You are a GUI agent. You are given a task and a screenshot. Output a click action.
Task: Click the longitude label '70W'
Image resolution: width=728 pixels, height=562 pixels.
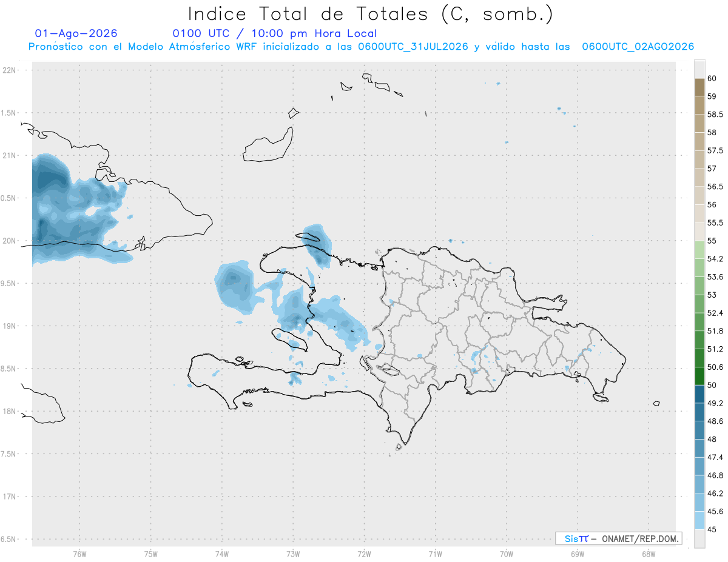(x=506, y=554)
